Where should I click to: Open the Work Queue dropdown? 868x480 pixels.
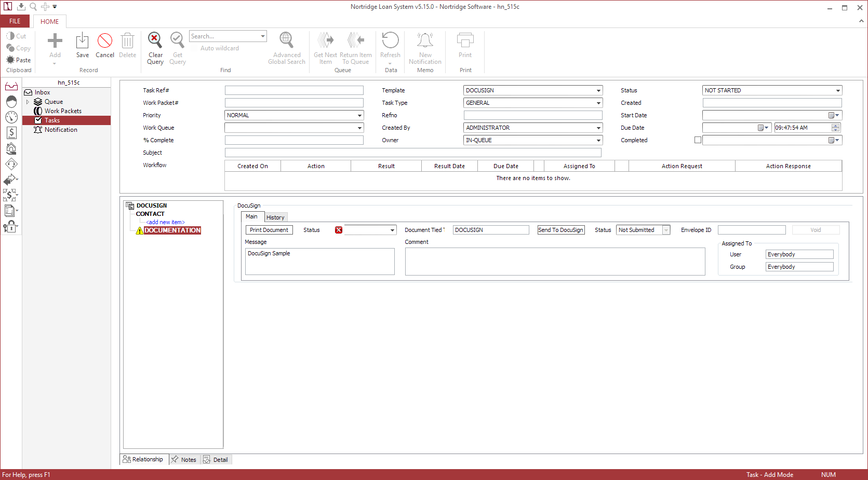tap(359, 128)
